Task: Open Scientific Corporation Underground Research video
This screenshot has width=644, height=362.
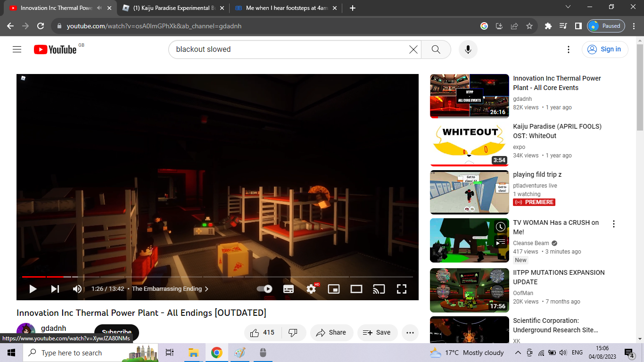Action: coord(555,325)
